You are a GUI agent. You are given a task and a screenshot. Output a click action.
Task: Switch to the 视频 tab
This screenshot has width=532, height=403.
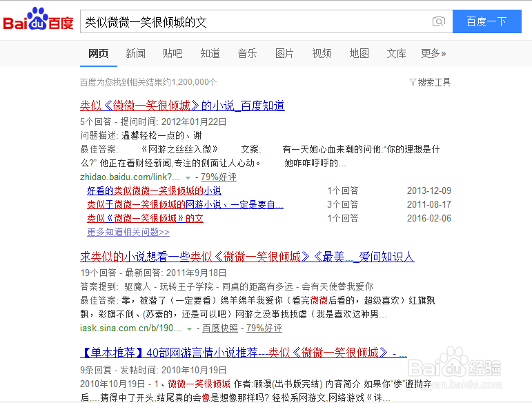click(x=322, y=53)
